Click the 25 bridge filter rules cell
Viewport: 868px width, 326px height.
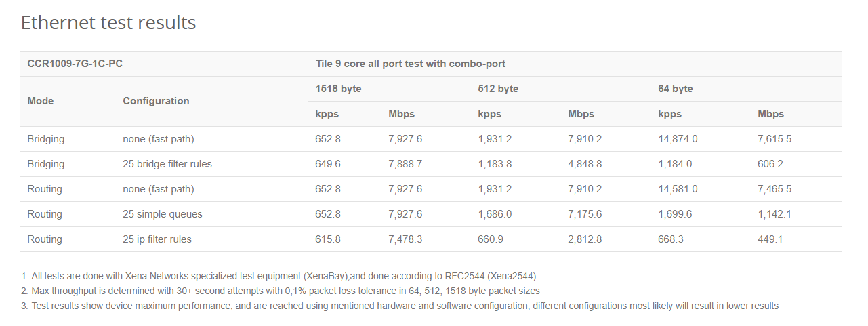[x=167, y=164]
